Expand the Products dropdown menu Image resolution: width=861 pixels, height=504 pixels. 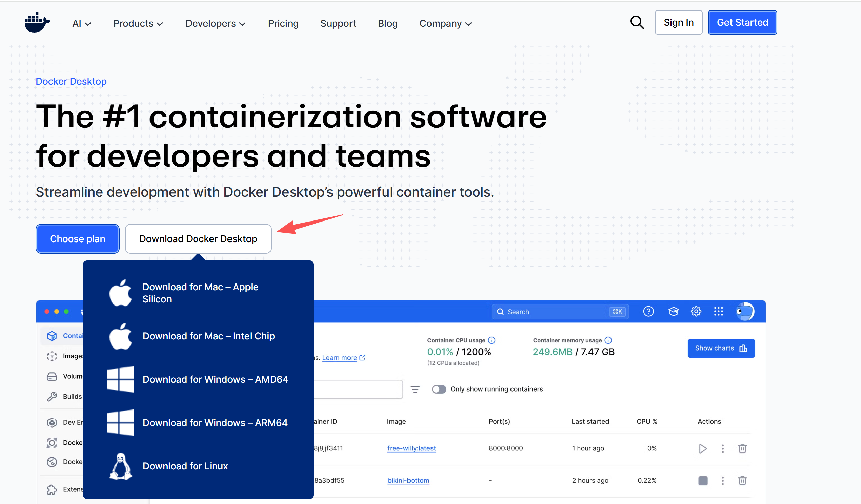pyautogui.click(x=138, y=24)
